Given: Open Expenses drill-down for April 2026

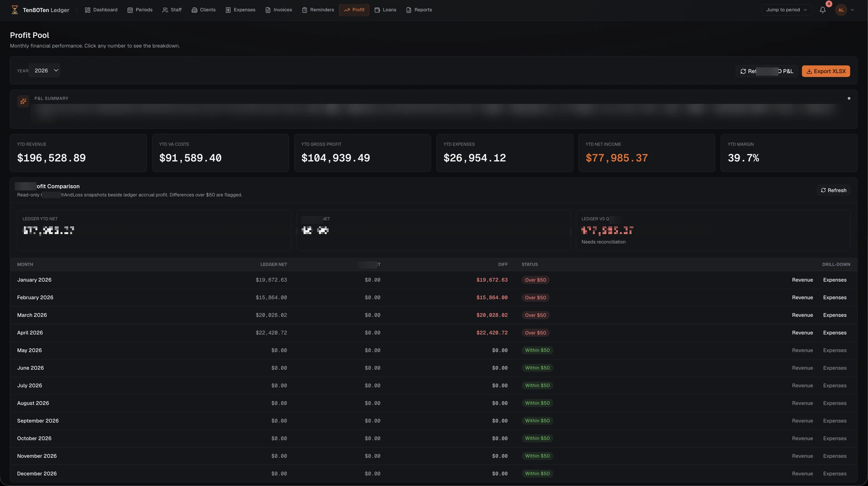Looking at the screenshot, I should pyautogui.click(x=835, y=333).
